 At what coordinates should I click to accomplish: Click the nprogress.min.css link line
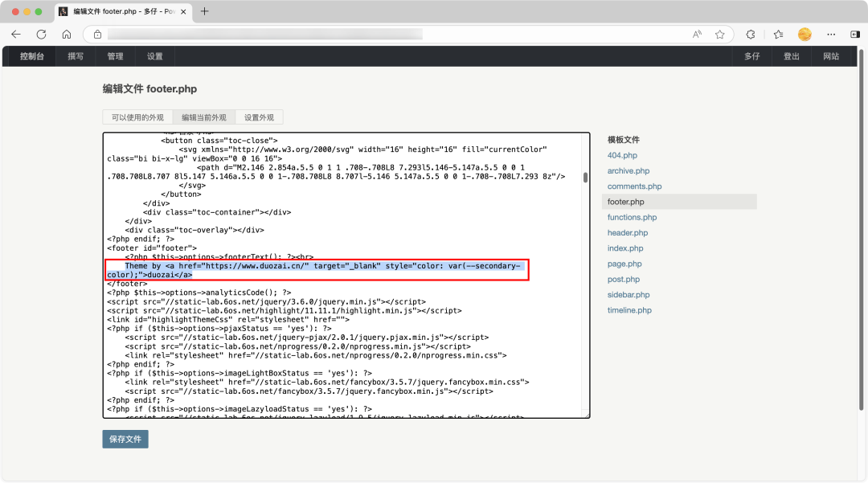tap(316, 355)
